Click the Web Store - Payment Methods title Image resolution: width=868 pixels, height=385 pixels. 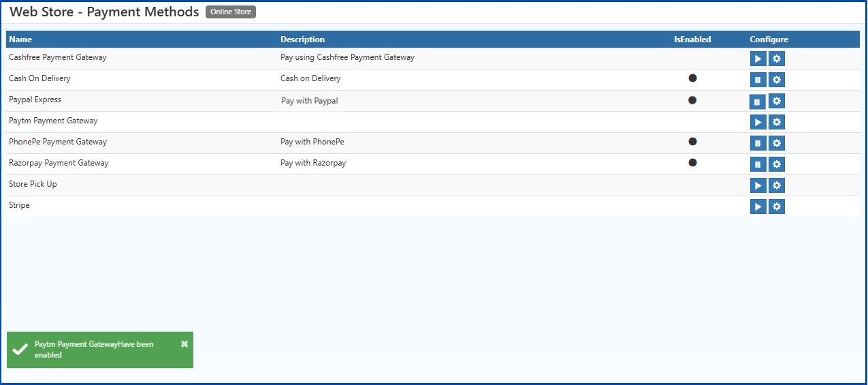[x=104, y=12]
